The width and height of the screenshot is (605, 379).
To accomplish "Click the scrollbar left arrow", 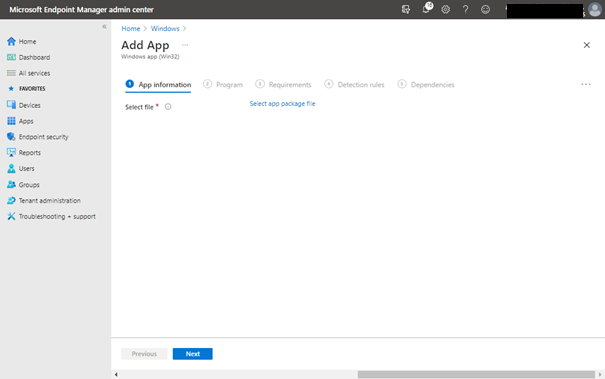I will pos(116,374).
